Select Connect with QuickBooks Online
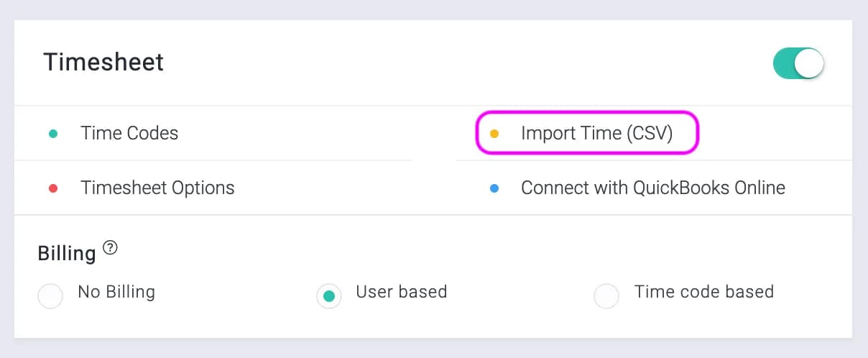The width and height of the screenshot is (868, 358). (653, 188)
